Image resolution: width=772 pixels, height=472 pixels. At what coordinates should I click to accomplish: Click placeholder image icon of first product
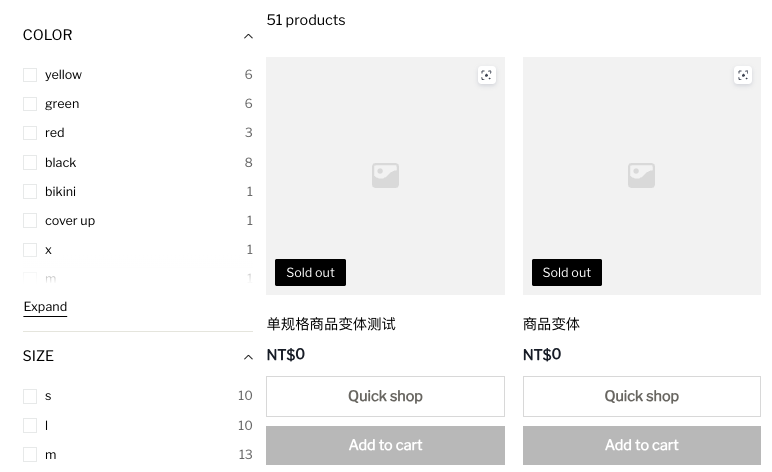point(386,176)
